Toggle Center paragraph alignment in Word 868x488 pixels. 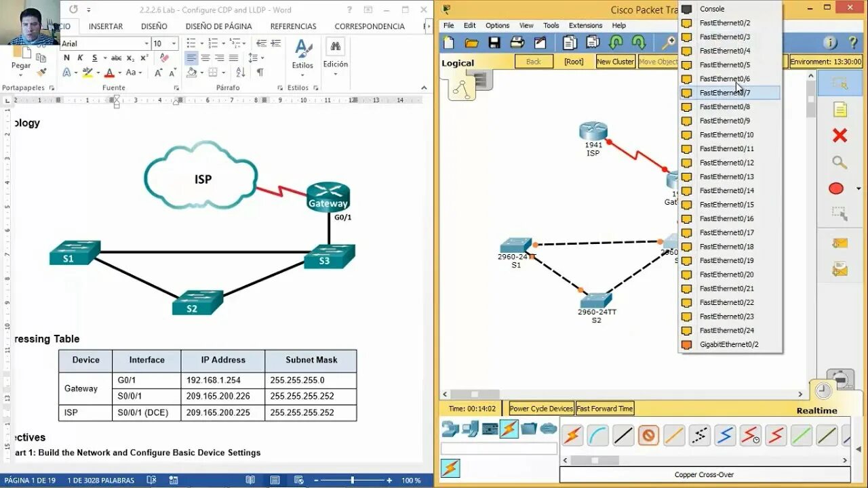pyautogui.click(x=205, y=58)
